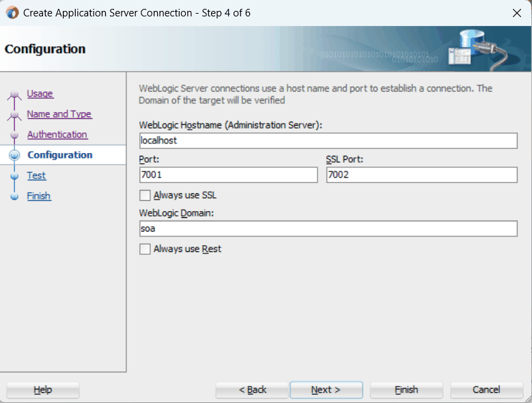Select the Configuration step in sidebar
The image size is (532, 403).
(x=59, y=155)
